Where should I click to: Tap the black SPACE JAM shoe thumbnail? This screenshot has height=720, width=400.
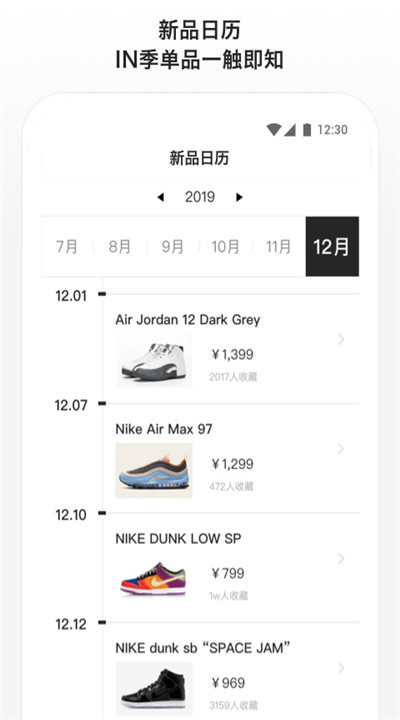[x=154, y=689]
